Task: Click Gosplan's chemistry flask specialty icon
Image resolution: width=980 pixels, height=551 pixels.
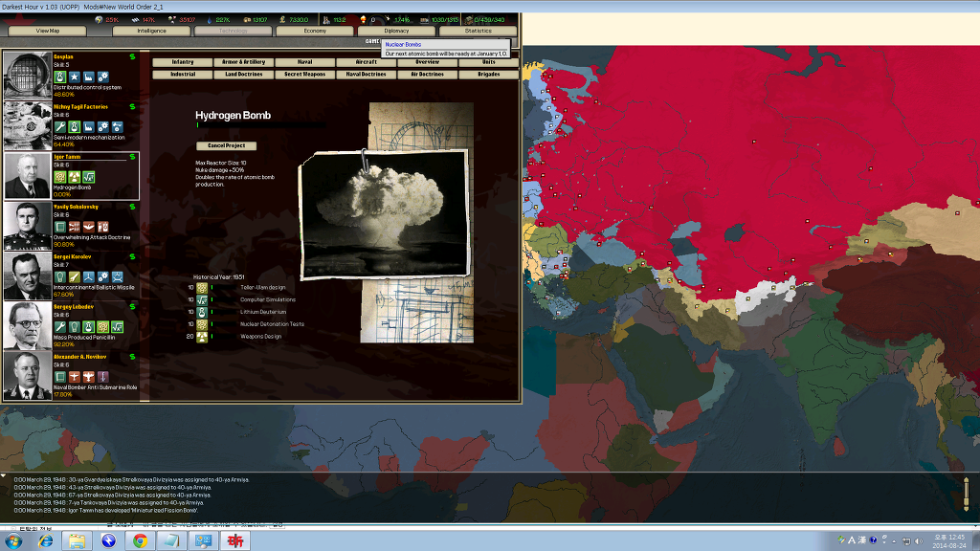Action: tap(60, 77)
